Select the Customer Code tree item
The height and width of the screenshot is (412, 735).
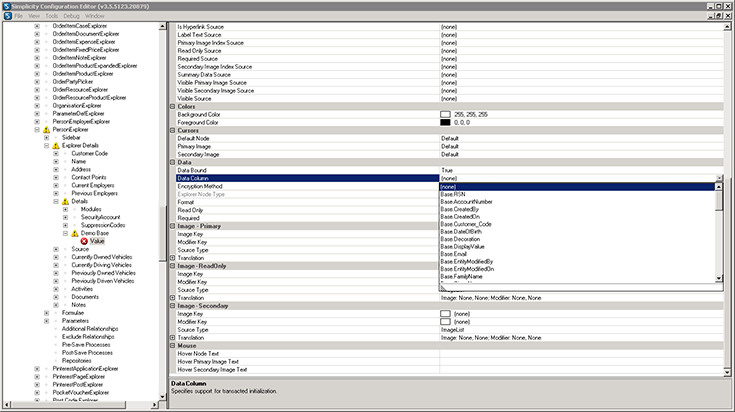90,154
